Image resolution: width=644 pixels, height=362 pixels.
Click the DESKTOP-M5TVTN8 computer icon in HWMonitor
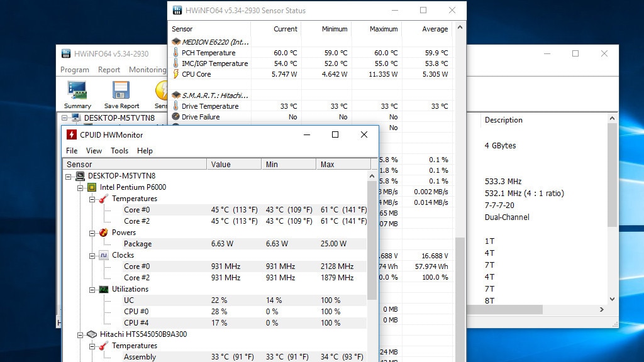point(80,176)
